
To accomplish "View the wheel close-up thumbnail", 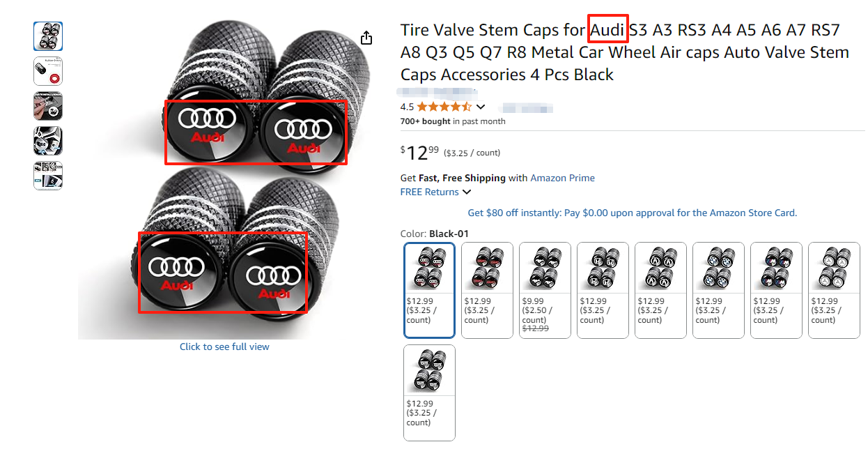I will click(x=48, y=141).
